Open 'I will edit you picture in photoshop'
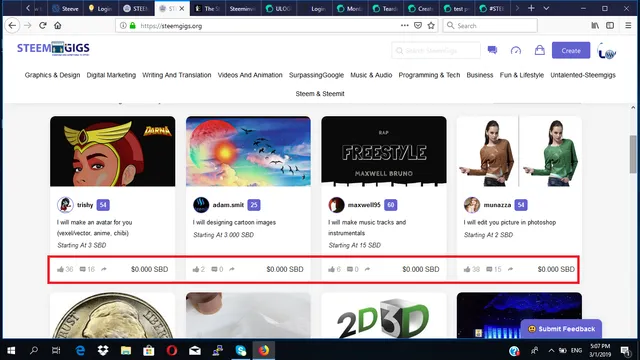The height and width of the screenshot is (360, 640). (x=510, y=222)
